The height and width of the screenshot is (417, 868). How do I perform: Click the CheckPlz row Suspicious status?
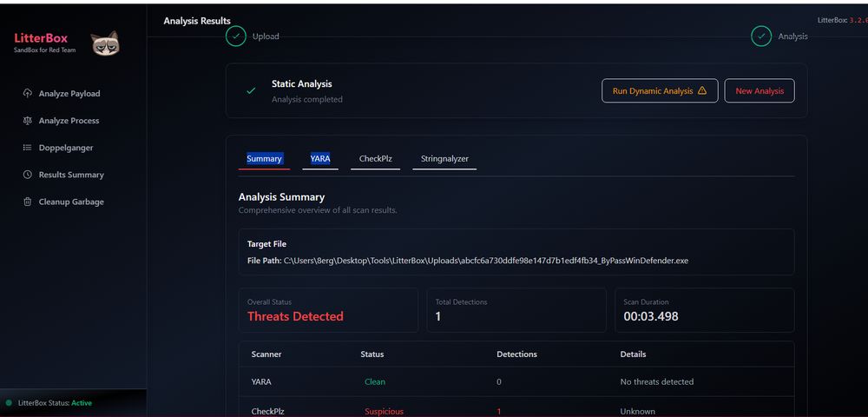pyautogui.click(x=385, y=412)
